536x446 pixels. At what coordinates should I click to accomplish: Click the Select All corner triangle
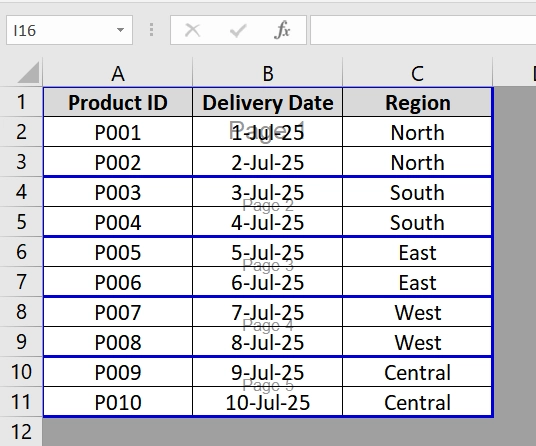tap(28, 72)
